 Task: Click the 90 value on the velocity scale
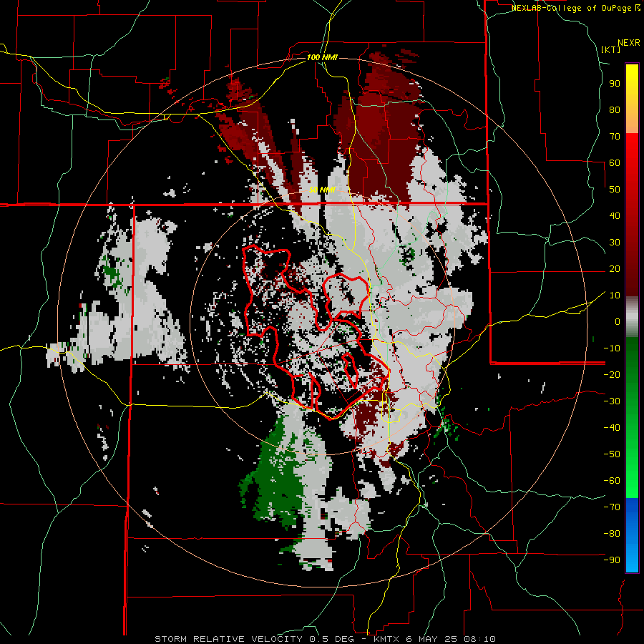615,84
